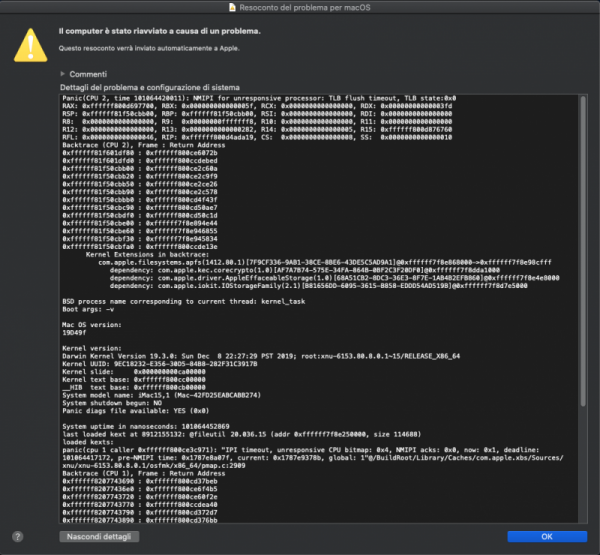
Task: Click the 'Panic(CPU 2, time' line
Action: coord(259,98)
